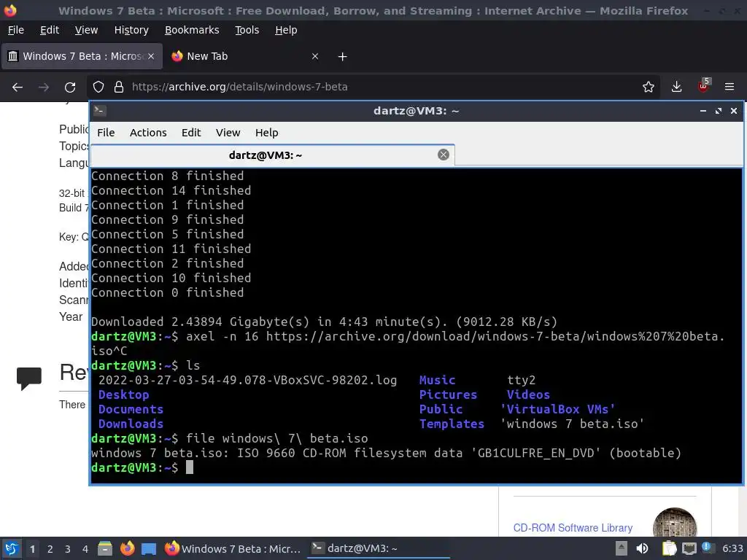This screenshot has width=747, height=560.
Task: Open Firefox downloads panel
Action: [x=676, y=87]
